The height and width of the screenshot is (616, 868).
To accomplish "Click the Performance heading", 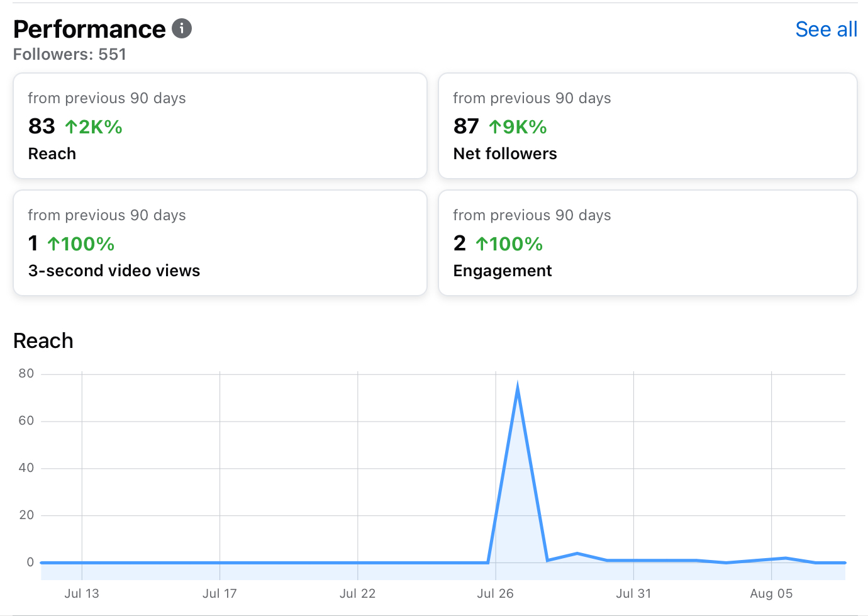I will coord(89,30).
